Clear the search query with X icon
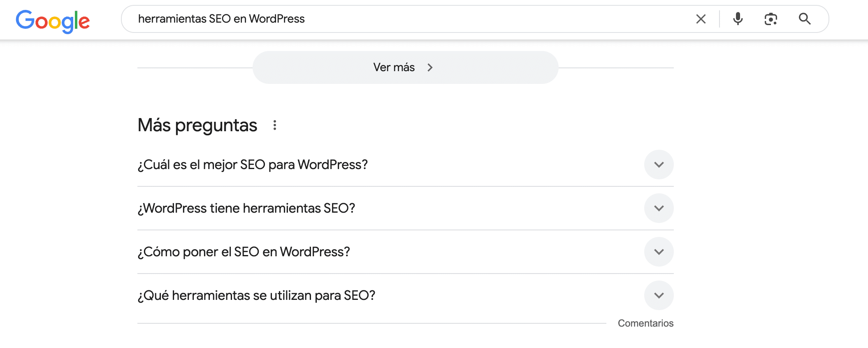 pyautogui.click(x=701, y=19)
